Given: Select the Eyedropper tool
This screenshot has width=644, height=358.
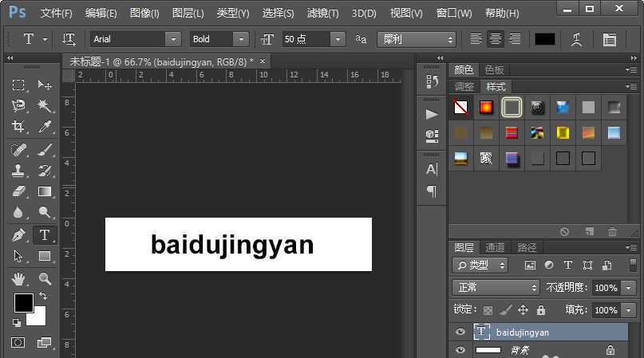Looking at the screenshot, I should pos(45,127).
